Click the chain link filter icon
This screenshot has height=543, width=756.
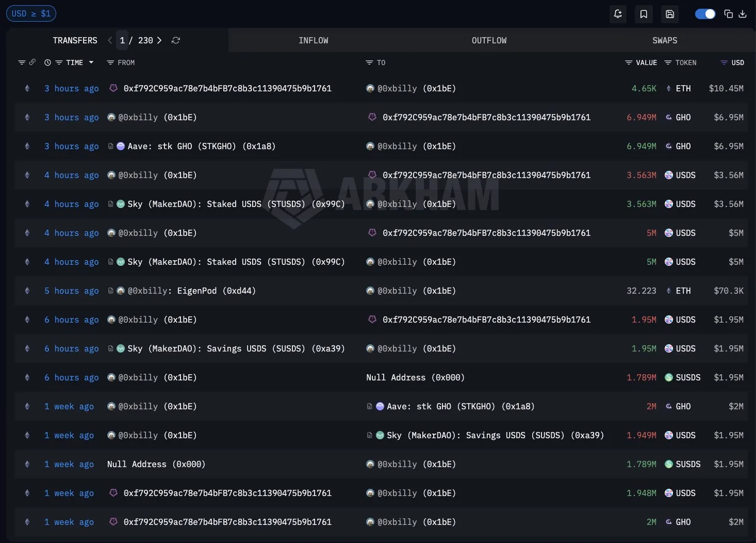[x=32, y=62]
